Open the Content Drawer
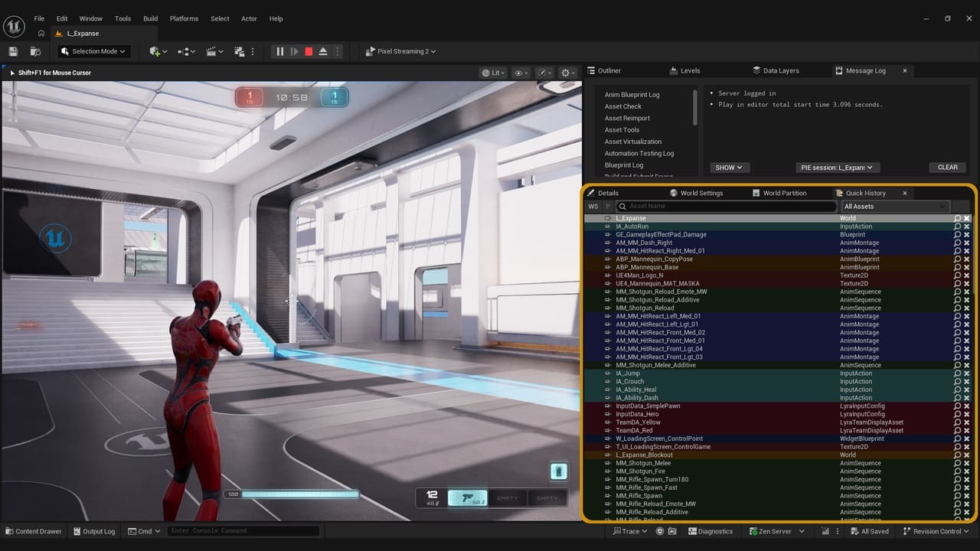 [33, 531]
